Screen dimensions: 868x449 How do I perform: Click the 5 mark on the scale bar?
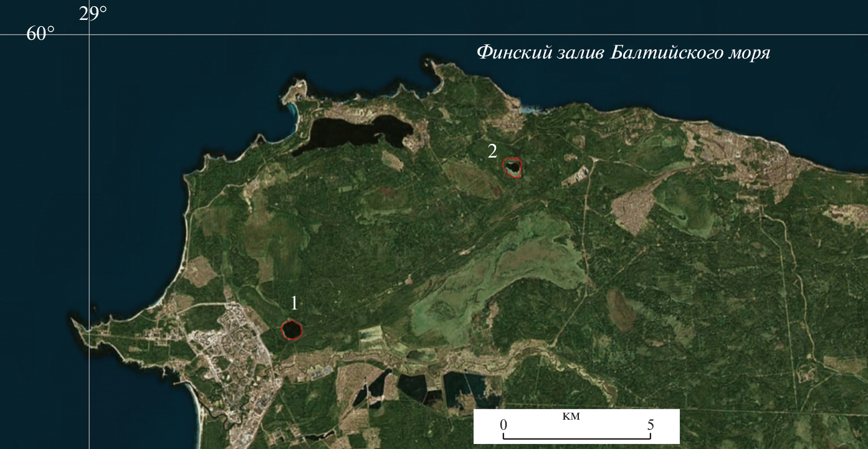click(x=650, y=425)
